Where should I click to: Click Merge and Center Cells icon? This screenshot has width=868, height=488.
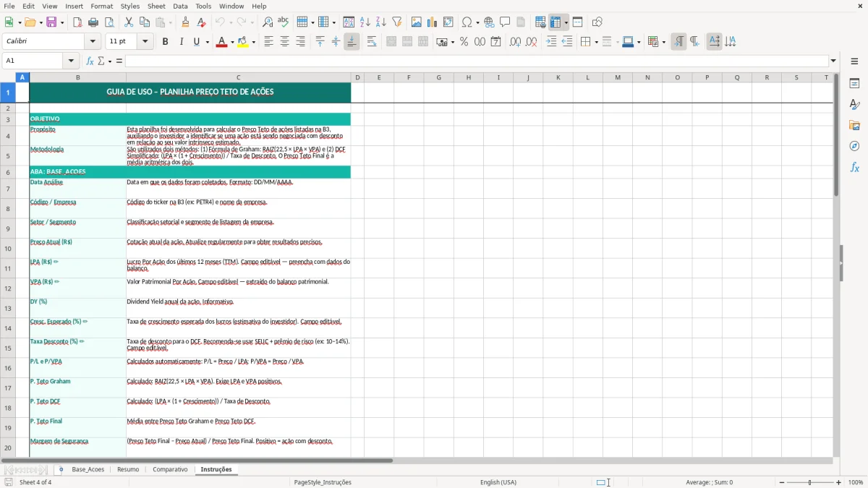point(391,42)
